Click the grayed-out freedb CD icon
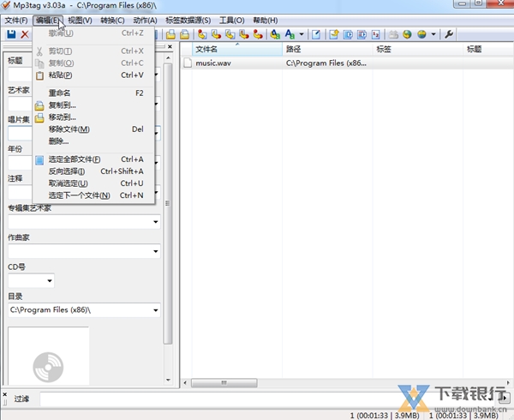Image resolution: width=514 pixels, height=420 pixels. [x=393, y=34]
